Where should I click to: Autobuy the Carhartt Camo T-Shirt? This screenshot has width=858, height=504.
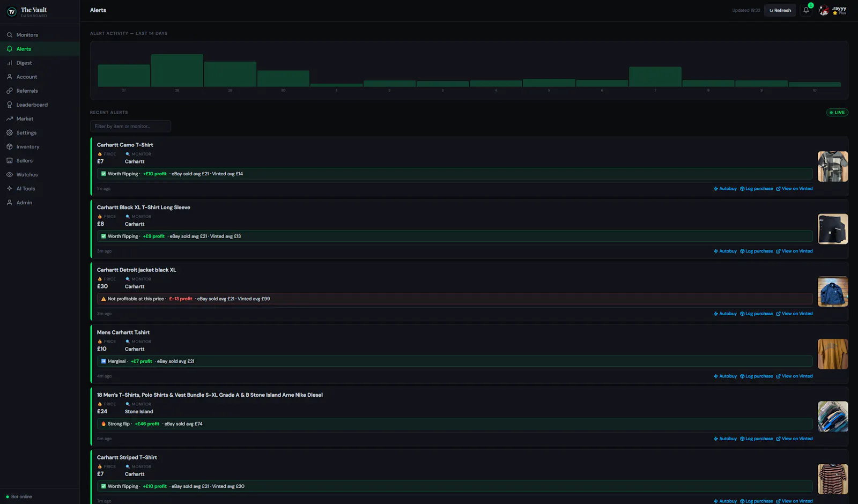725,189
